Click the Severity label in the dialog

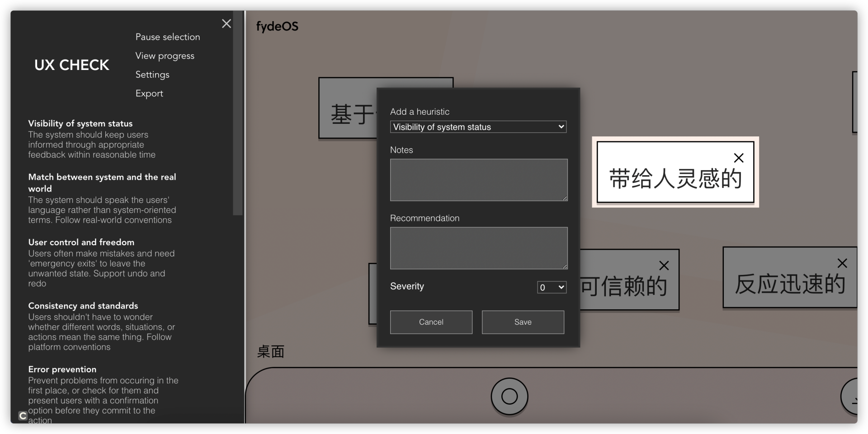(x=407, y=286)
